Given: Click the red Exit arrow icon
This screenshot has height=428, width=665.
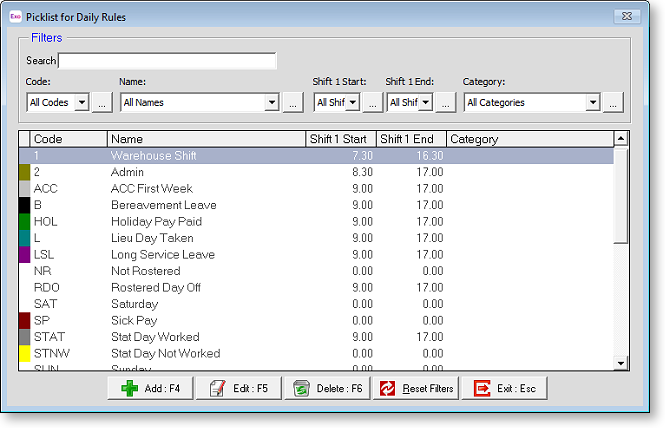Looking at the screenshot, I should coord(481,388).
